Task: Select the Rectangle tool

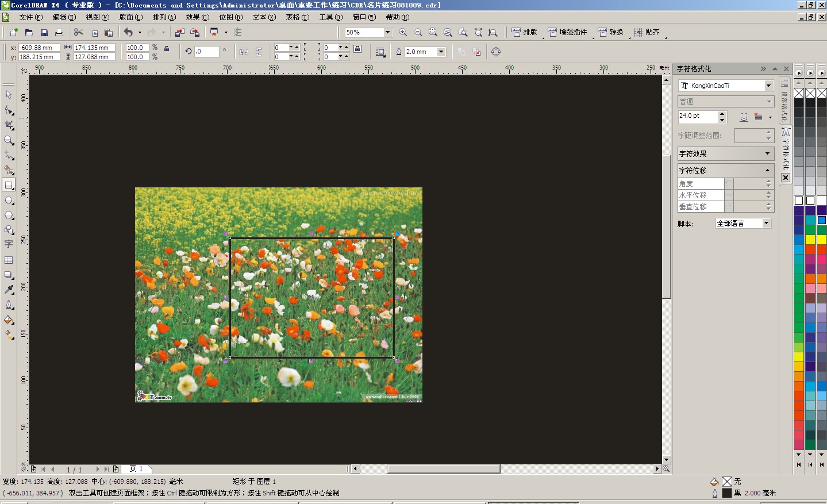Action: (9, 185)
